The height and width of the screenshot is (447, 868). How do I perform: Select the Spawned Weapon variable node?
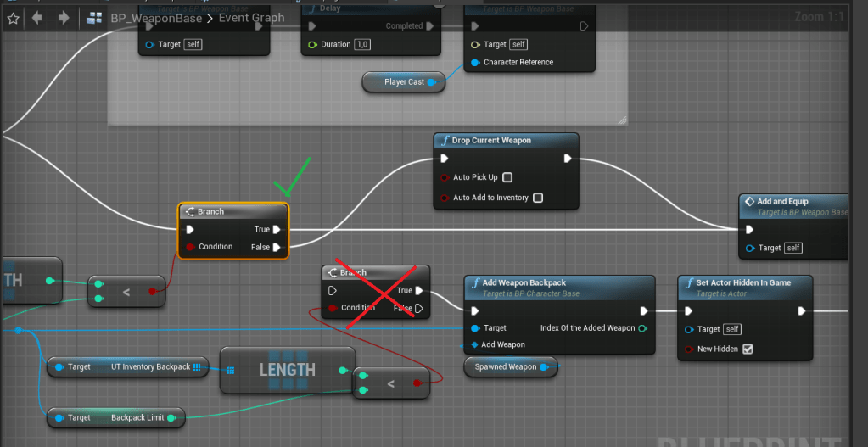505,367
